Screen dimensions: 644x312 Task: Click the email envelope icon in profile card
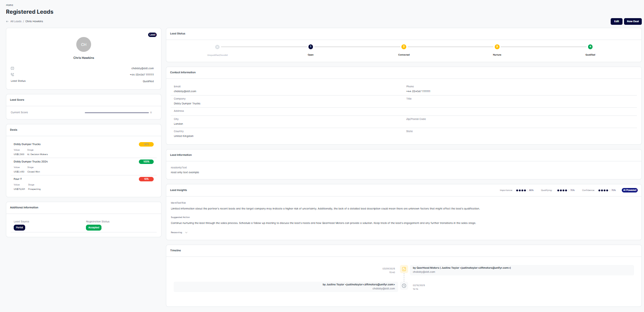click(12, 68)
